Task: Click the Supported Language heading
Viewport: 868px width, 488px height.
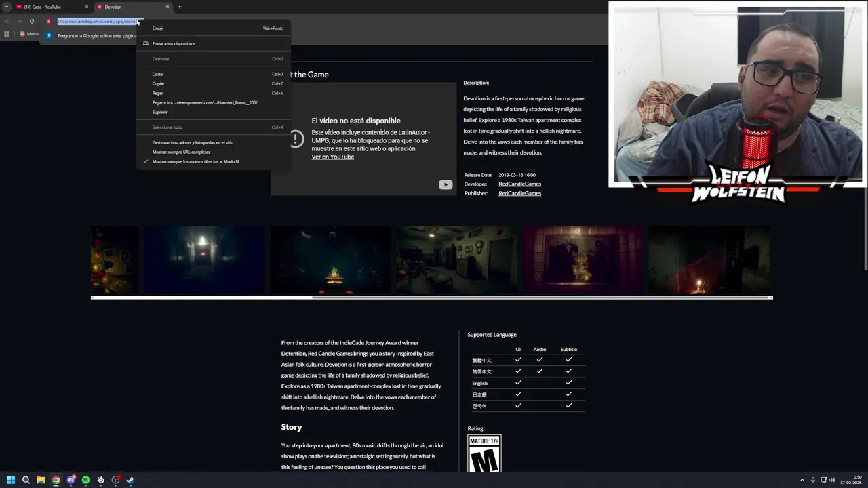Action: pos(492,334)
